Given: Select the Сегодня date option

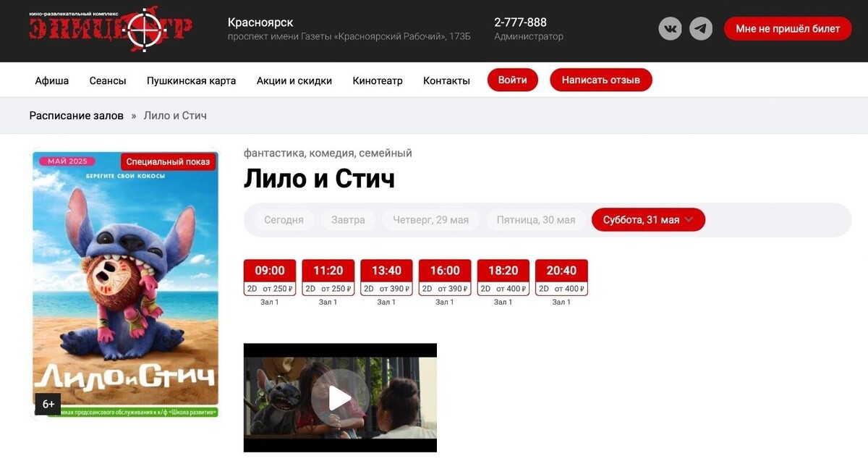Looking at the screenshot, I should coord(283,219).
